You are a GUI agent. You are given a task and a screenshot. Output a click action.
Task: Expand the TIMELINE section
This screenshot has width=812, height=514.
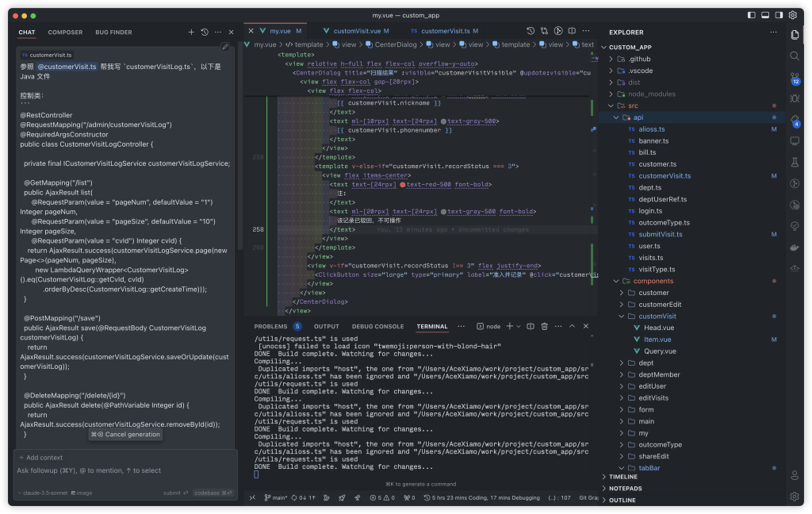[623, 477]
